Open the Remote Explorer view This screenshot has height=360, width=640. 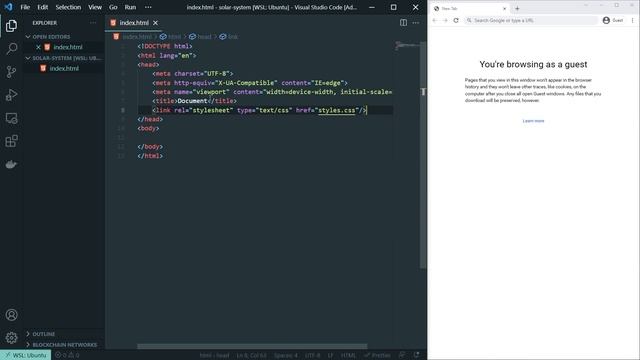[11, 118]
